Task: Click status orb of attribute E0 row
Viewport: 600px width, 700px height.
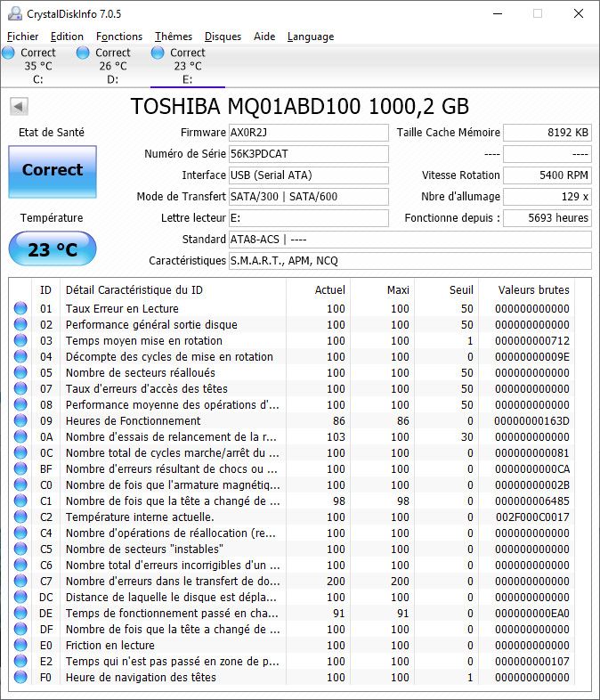Action: tap(20, 645)
